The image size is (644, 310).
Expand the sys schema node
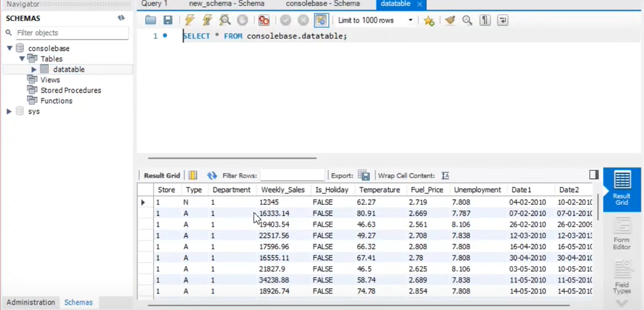[x=9, y=112]
